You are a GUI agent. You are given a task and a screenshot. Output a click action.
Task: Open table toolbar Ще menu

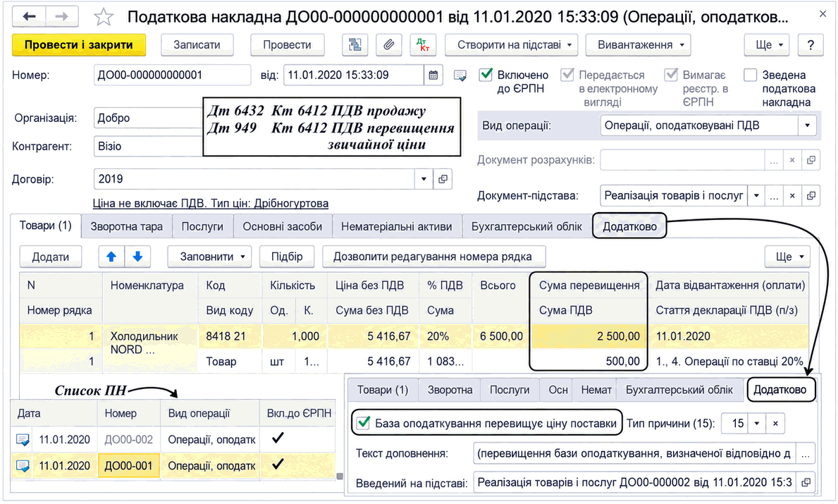pos(788,257)
